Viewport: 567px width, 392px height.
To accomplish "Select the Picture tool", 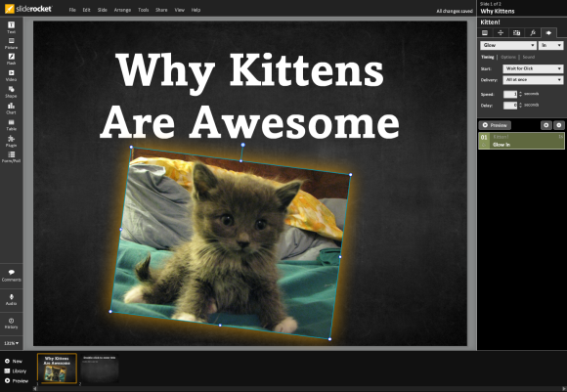I will click(x=11, y=43).
